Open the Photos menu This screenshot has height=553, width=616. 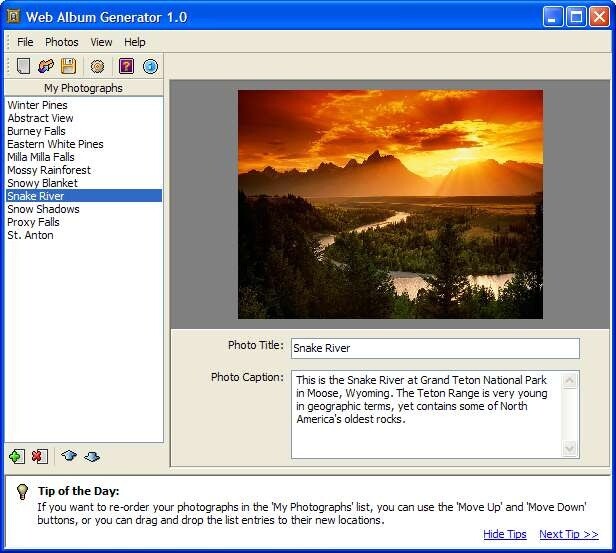[x=62, y=42]
